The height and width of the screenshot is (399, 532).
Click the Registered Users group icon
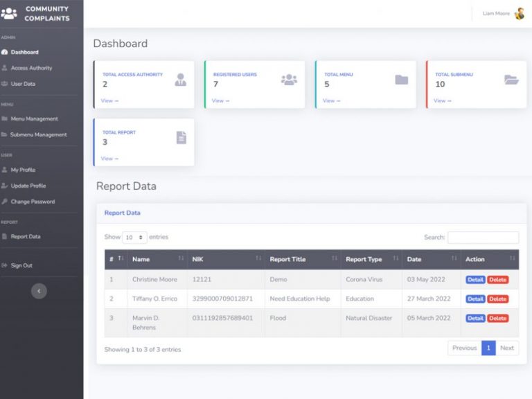[289, 80]
